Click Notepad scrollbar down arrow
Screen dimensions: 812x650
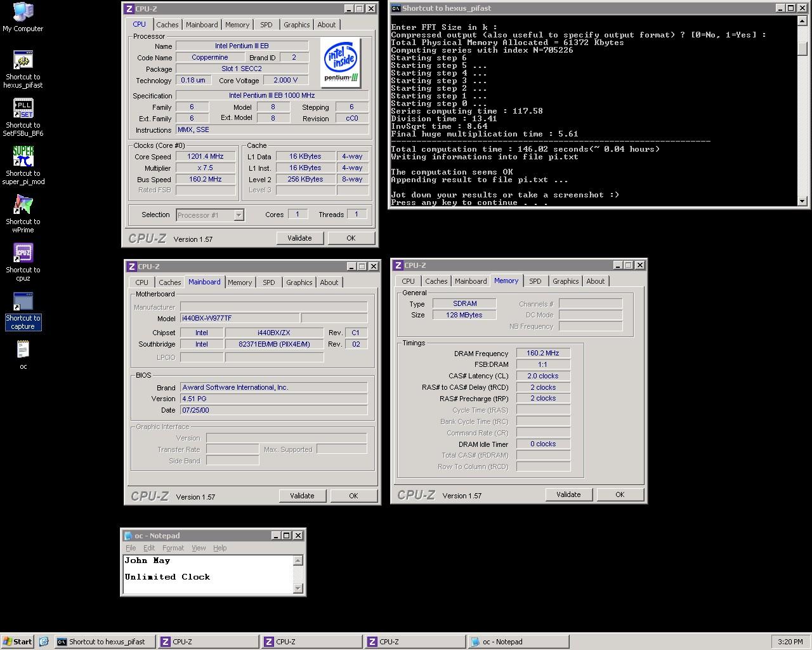(298, 588)
